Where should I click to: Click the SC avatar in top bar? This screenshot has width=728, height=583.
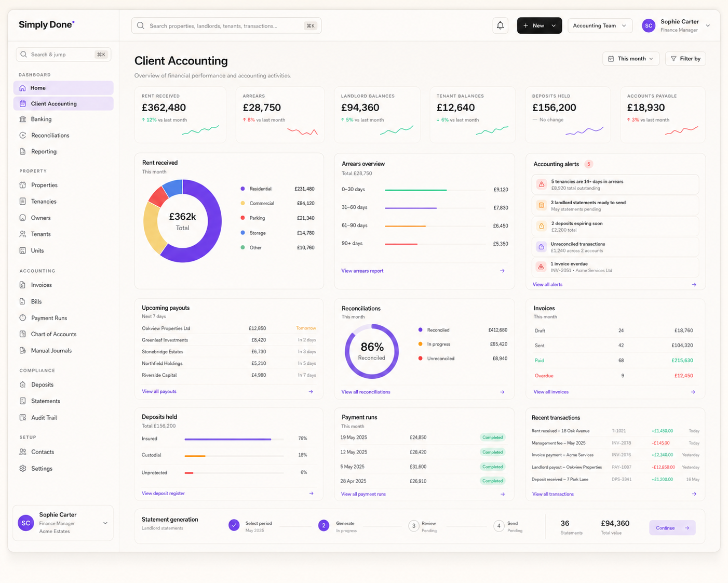coord(649,25)
